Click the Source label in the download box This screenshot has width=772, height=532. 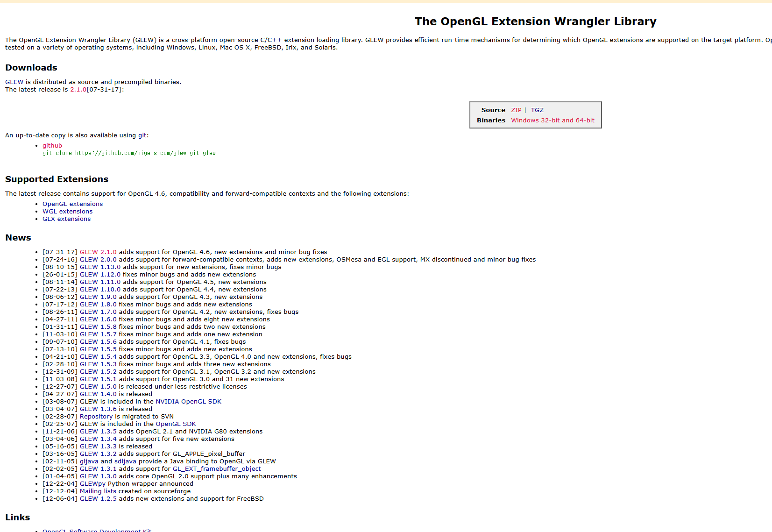pyautogui.click(x=493, y=110)
